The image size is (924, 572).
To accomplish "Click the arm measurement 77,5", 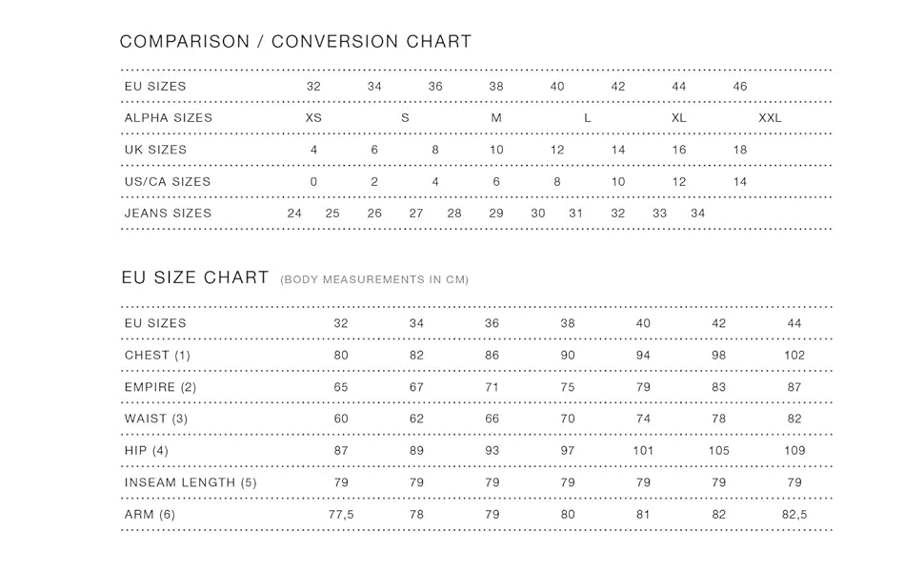I will tap(341, 515).
